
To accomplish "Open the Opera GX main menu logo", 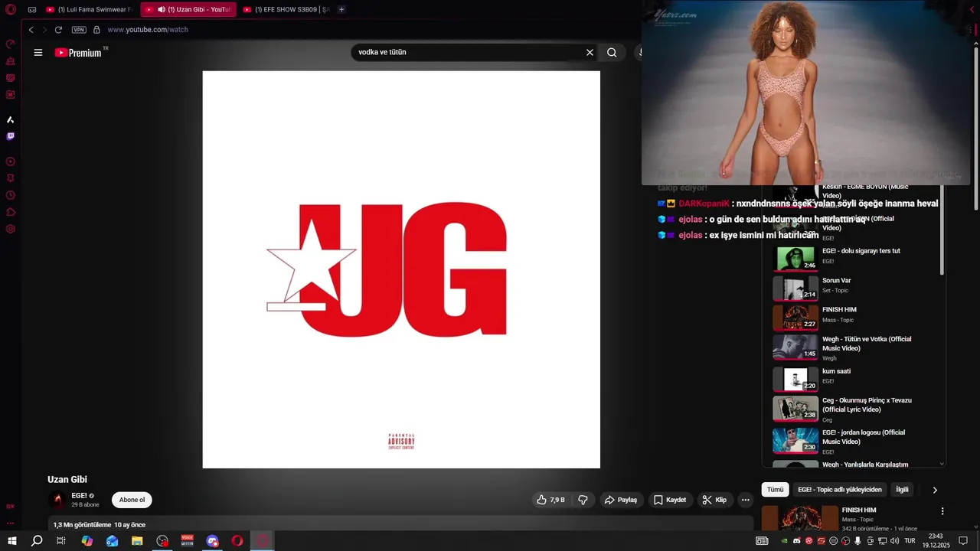I will click(x=11, y=10).
